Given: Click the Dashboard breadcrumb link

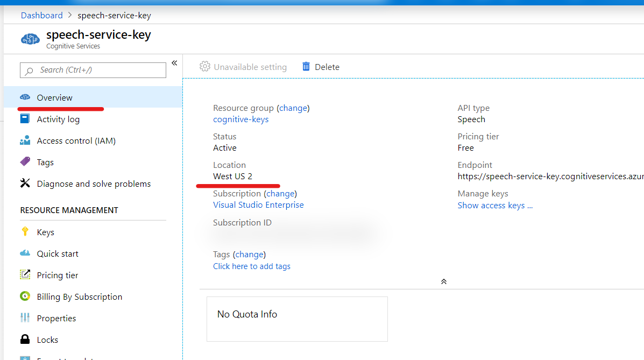Looking at the screenshot, I should 41,16.
